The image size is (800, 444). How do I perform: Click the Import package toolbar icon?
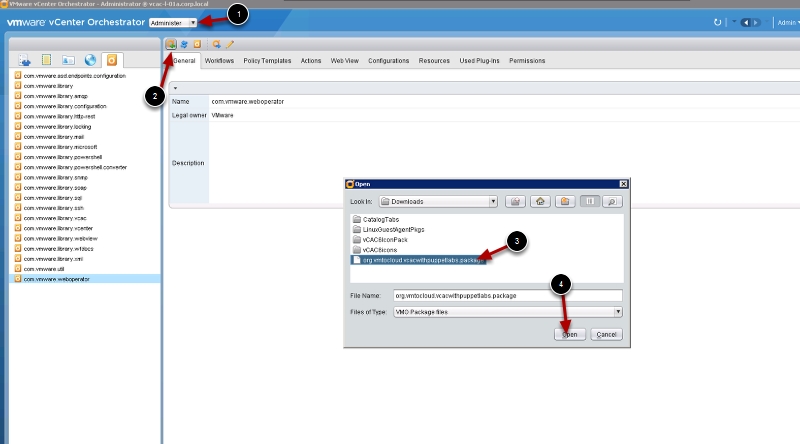pyautogui.click(x=171, y=44)
